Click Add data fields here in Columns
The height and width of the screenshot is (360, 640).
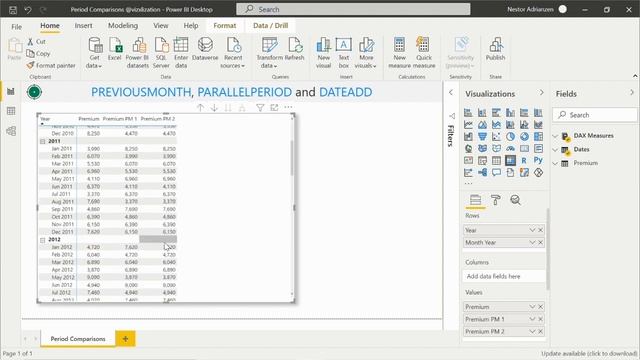(x=504, y=276)
